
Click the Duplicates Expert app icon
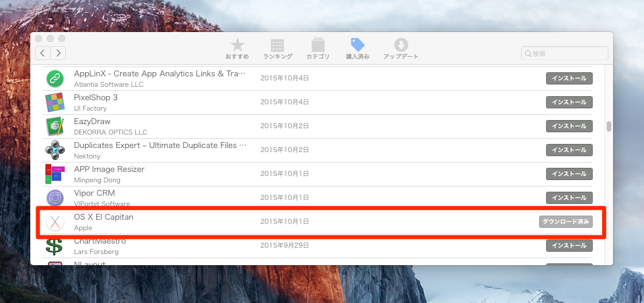pos(54,150)
